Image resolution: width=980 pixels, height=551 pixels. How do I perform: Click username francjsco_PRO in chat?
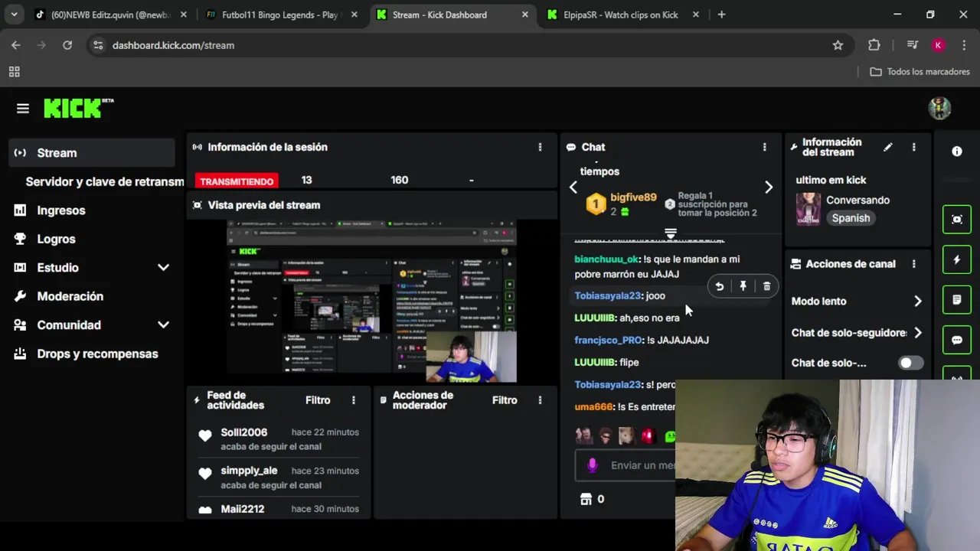[609, 340]
